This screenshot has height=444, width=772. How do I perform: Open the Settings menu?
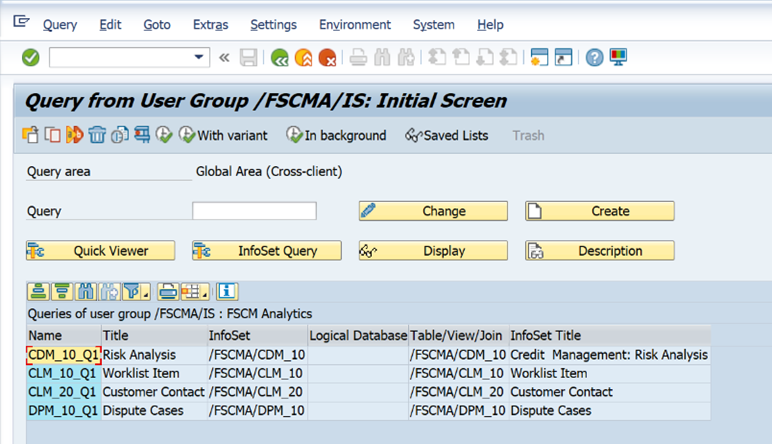click(274, 25)
